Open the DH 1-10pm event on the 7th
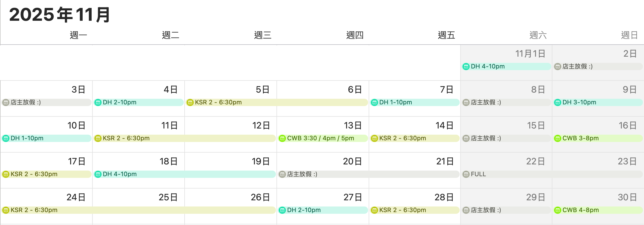Viewport: 644px width, 225px height. 395,102
